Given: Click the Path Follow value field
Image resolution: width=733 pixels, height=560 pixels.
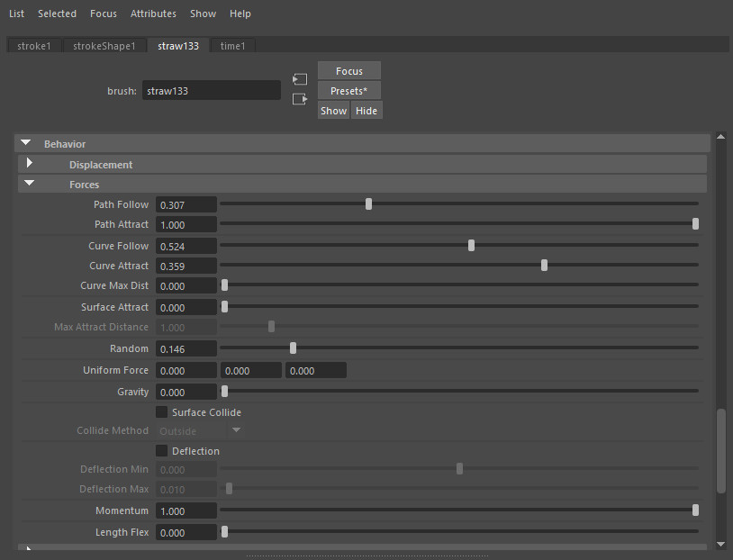Looking at the screenshot, I should 186,205.
